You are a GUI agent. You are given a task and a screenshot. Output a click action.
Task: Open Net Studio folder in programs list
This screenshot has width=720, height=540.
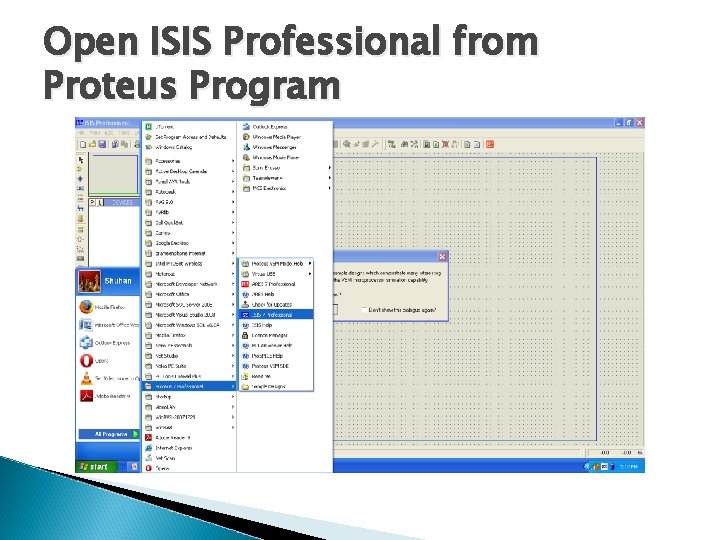tap(189, 356)
